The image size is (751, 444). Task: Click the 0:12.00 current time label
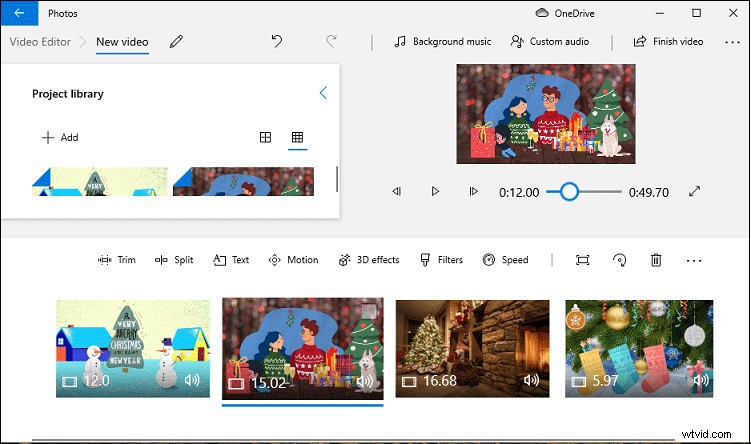(x=519, y=193)
